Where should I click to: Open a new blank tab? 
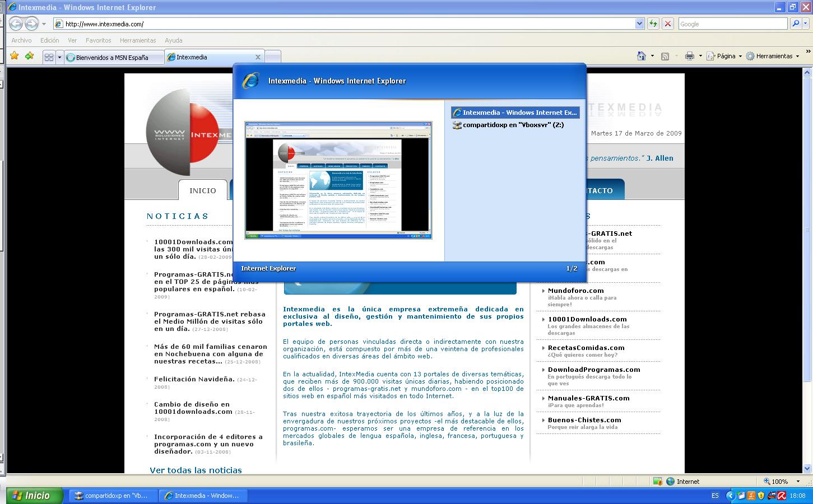[273, 57]
